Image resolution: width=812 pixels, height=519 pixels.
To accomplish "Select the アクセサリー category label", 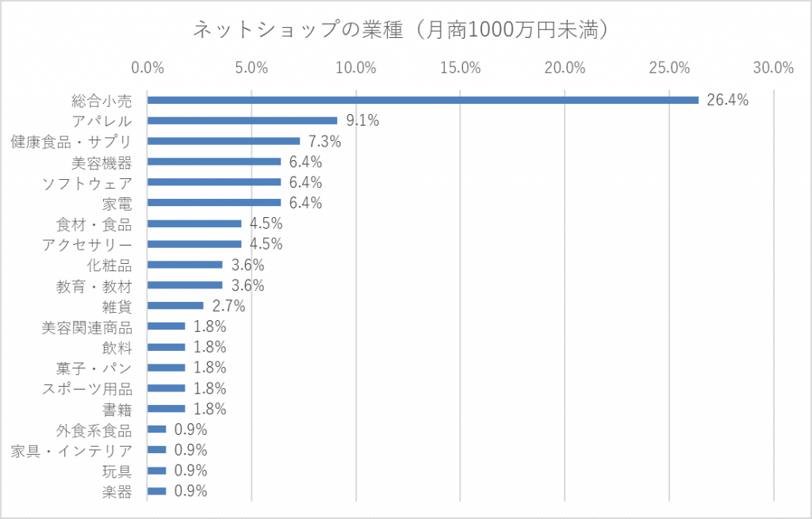I will tap(87, 245).
